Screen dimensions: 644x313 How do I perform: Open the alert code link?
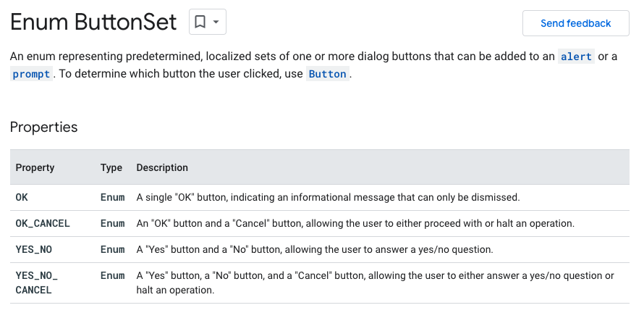(576, 57)
